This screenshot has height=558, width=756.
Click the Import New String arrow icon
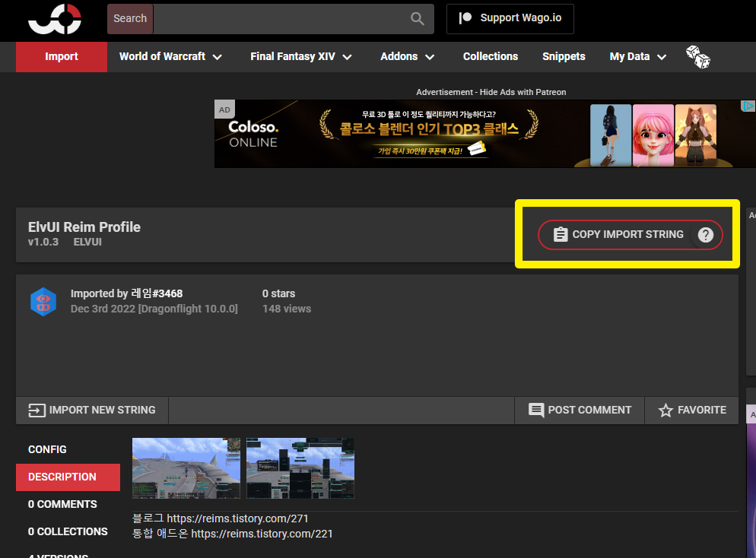37,410
